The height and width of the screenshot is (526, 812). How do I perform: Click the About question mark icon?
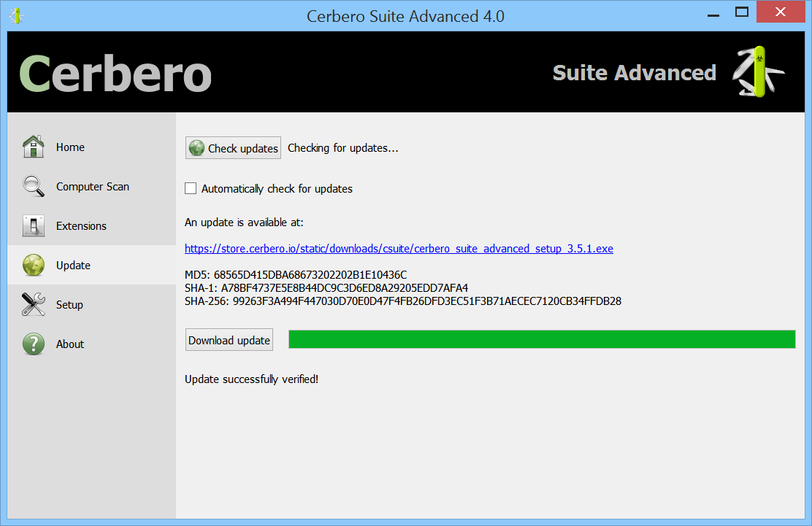[x=34, y=344]
